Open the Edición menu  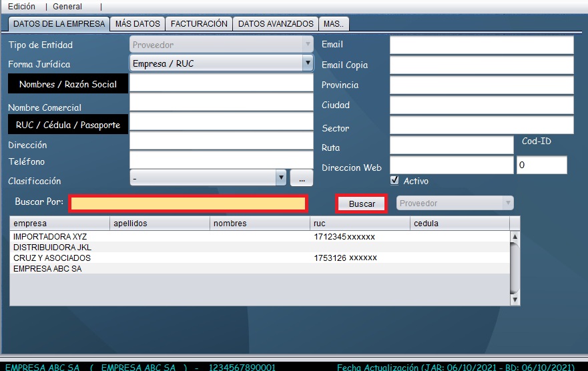pos(21,7)
